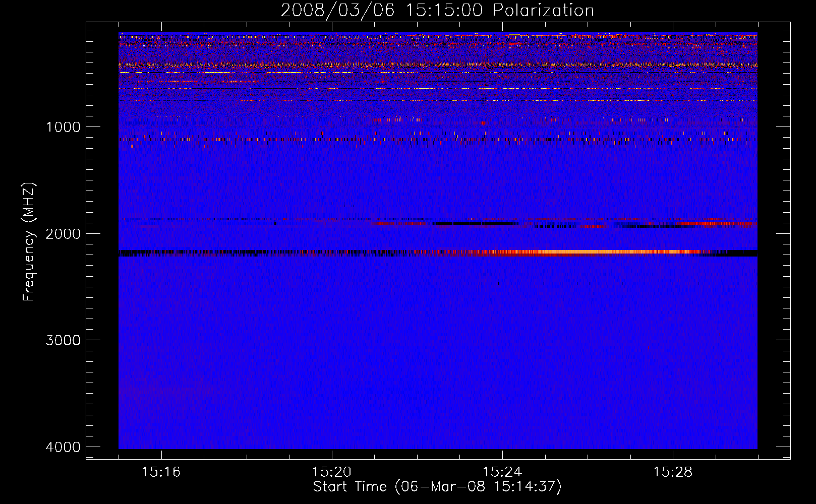The width and height of the screenshot is (816, 504).
Task: Click the 1000 frequency tick label
Action: pos(63,127)
